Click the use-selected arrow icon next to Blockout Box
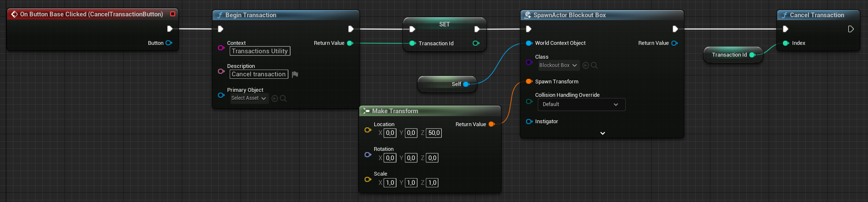Screen dimensions: 868x202 [586, 65]
